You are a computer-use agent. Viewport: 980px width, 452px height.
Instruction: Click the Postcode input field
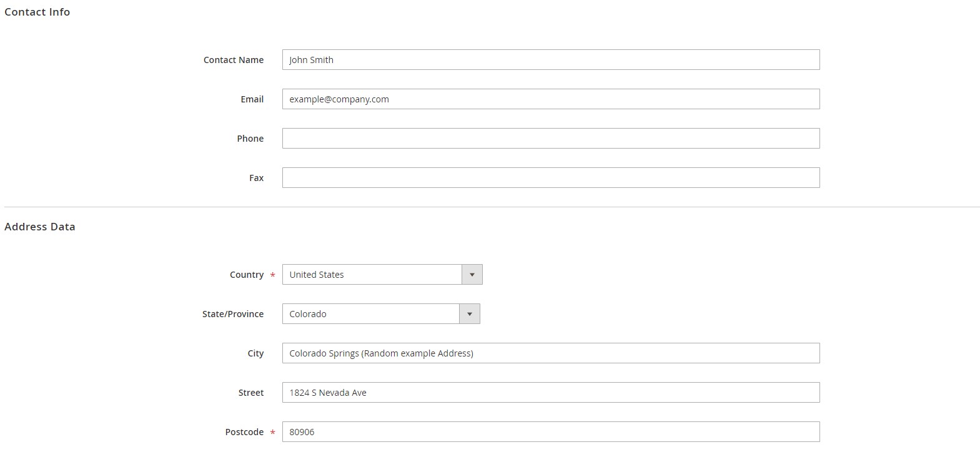(550, 432)
